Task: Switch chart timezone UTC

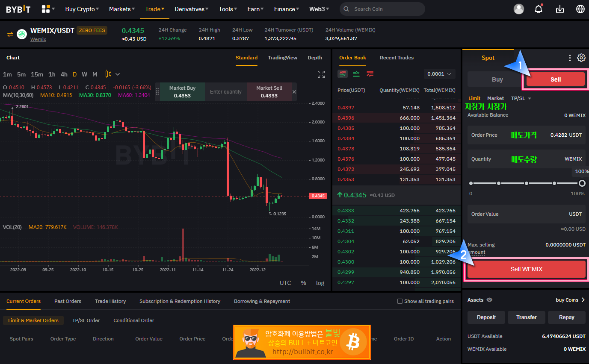Action: (285, 283)
